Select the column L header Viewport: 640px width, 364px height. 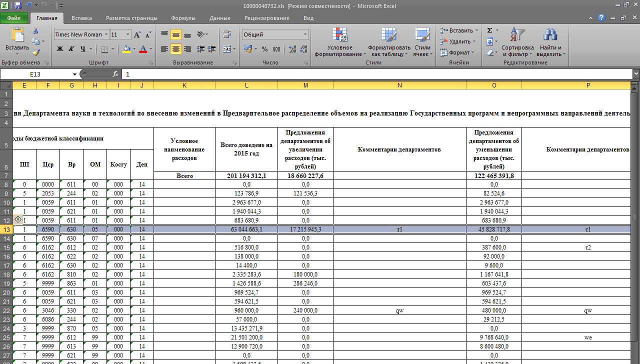246,85
